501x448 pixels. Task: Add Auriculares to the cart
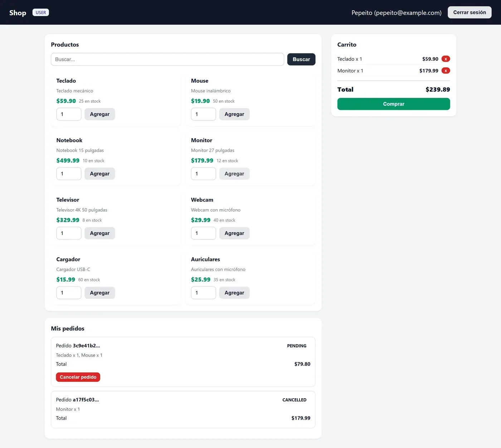pos(234,293)
